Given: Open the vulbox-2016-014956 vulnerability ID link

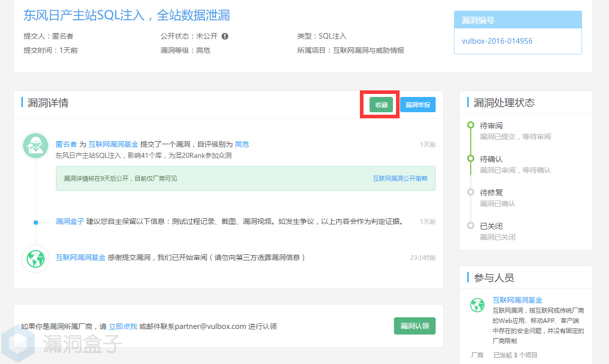Looking at the screenshot, I should (497, 41).
